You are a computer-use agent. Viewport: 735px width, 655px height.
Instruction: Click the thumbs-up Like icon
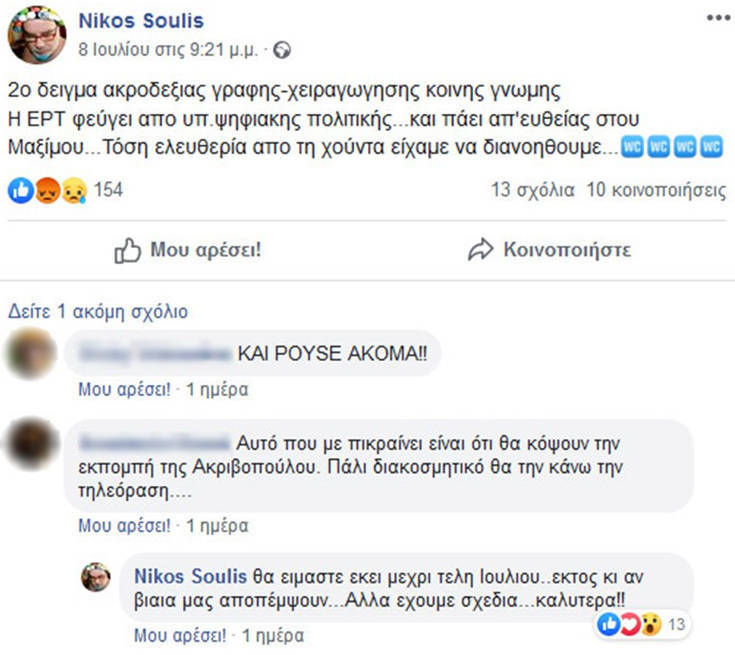[x=127, y=249]
